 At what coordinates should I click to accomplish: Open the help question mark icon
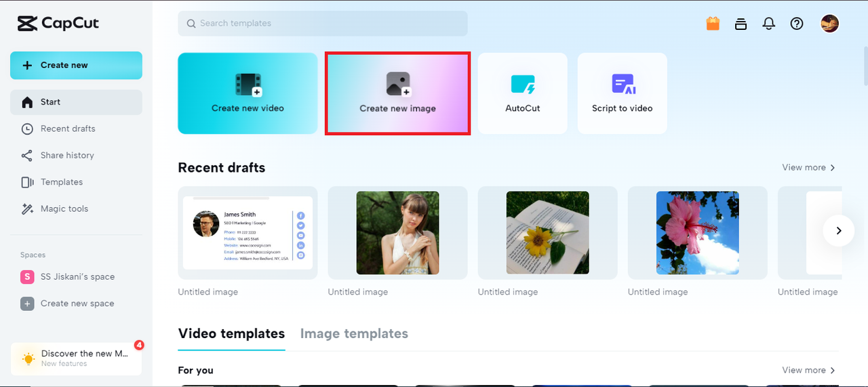pyautogui.click(x=797, y=24)
